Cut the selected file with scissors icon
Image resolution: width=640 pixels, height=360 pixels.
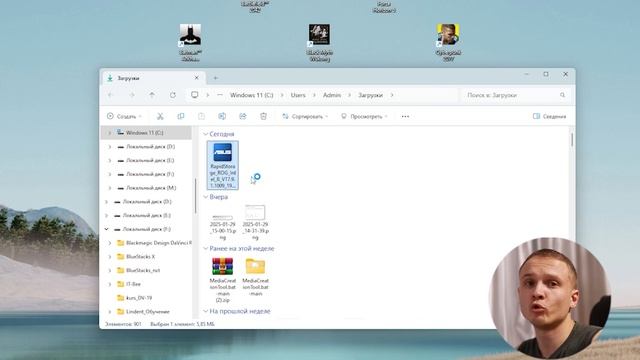[x=160, y=116]
